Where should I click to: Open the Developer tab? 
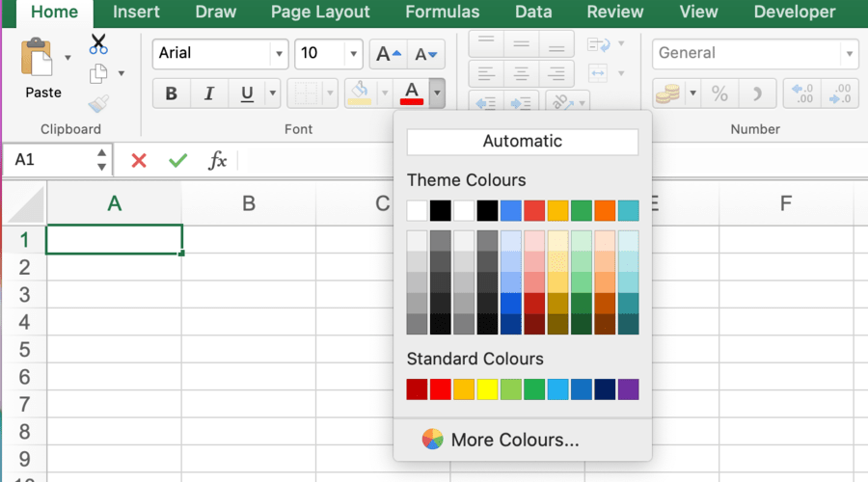coord(795,13)
